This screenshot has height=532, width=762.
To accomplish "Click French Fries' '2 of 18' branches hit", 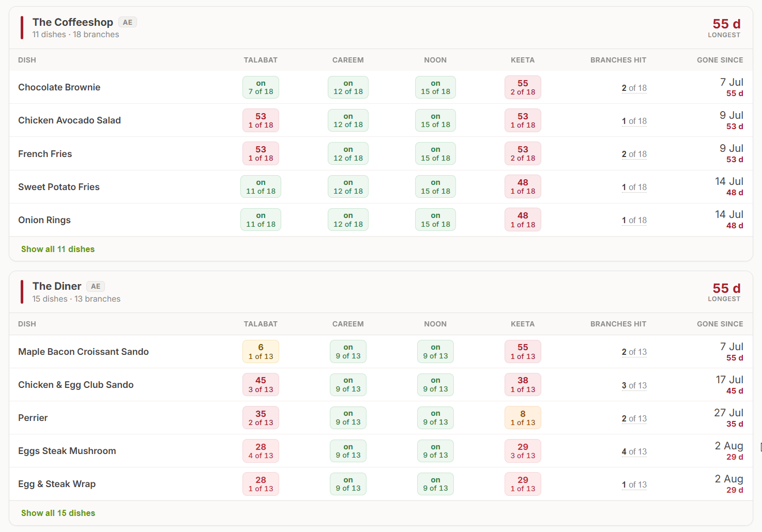I will [634, 154].
